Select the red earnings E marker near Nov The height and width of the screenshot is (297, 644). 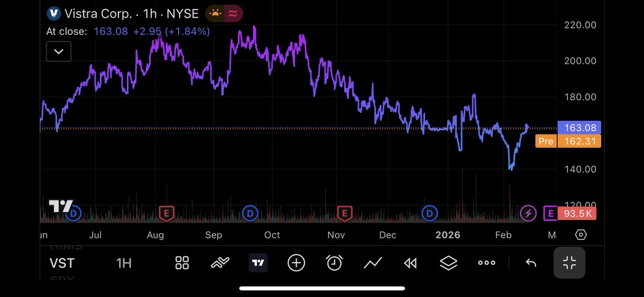[x=344, y=213]
